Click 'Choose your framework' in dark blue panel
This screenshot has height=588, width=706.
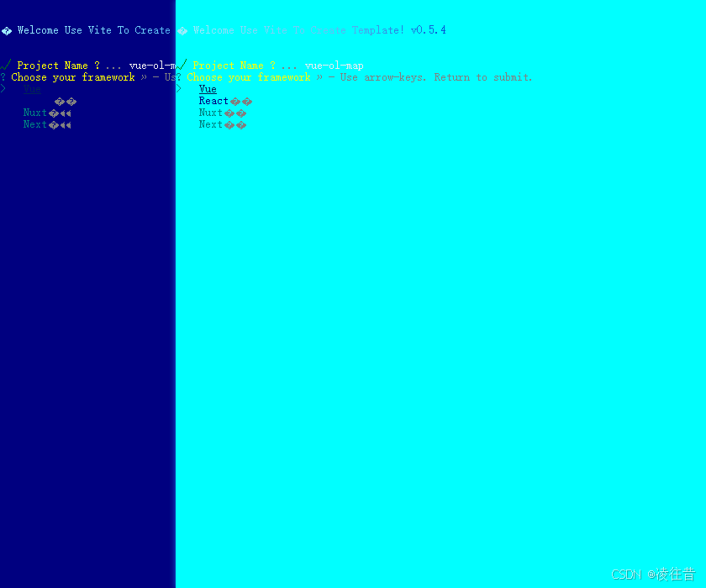pyautogui.click(x=73, y=77)
